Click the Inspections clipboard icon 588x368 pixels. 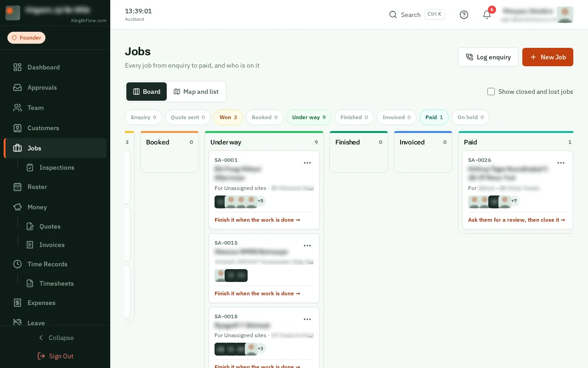(30, 167)
